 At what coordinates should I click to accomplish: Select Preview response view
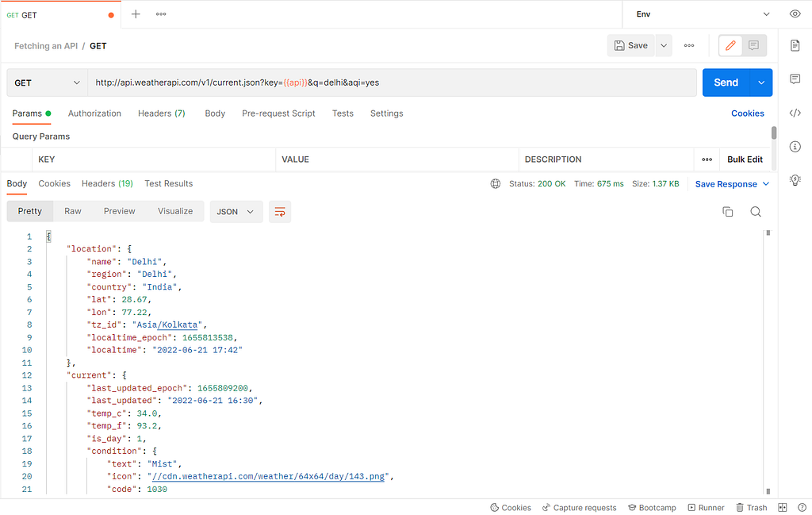119,211
